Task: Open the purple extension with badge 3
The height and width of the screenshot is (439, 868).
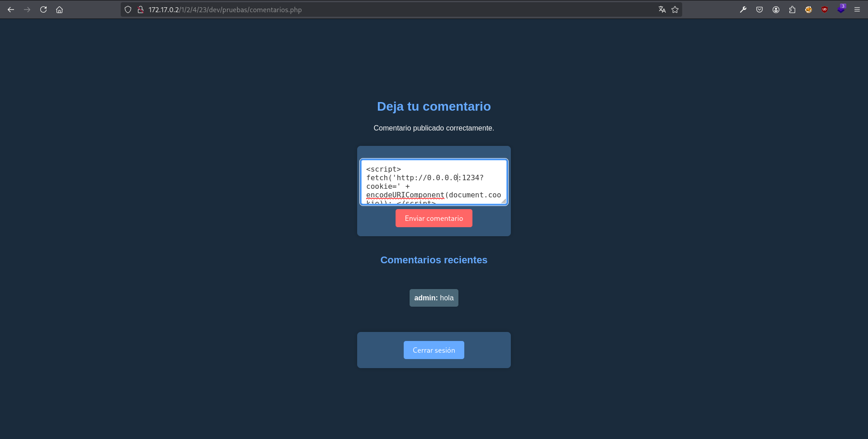Action: [841, 9]
